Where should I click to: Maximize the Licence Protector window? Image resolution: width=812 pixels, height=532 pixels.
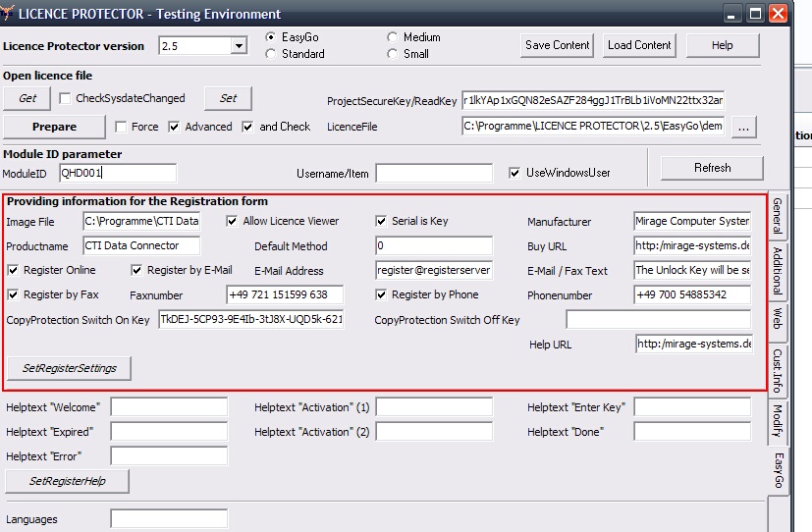pos(755,14)
